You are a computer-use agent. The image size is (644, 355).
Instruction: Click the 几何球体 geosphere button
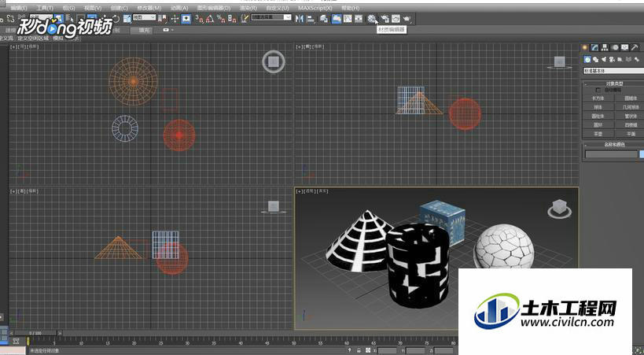(x=631, y=107)
